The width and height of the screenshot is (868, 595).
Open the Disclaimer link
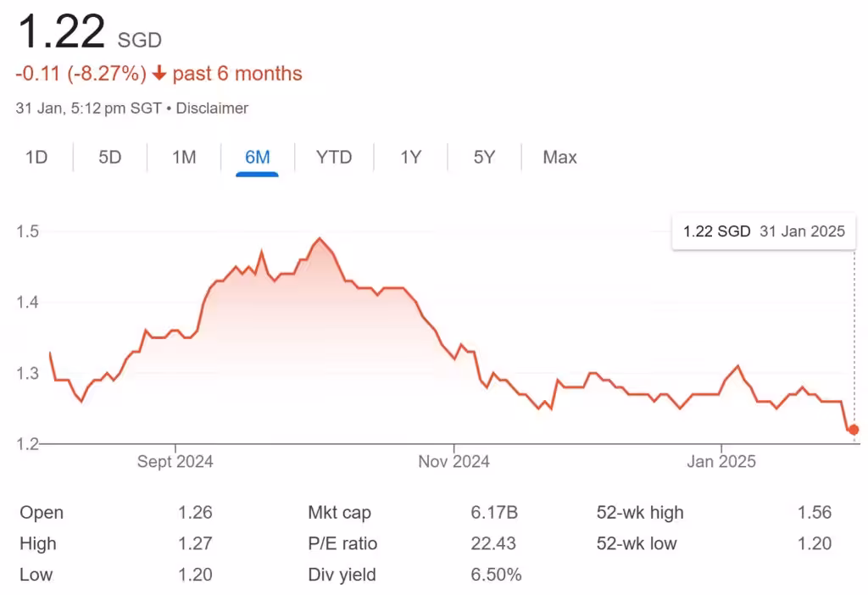pyautogui.click(x=213, y=108)
